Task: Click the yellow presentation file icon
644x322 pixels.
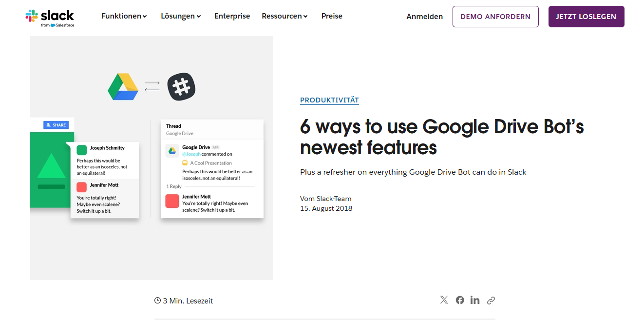Action: coord(185,163)
